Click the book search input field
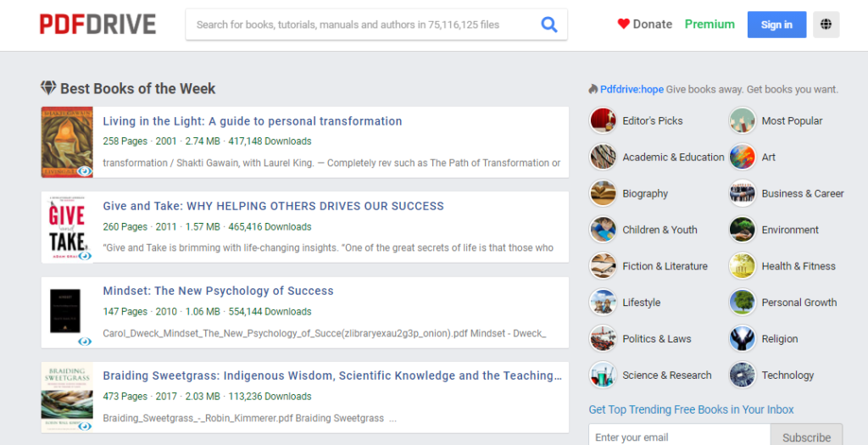The height and width of the screenshot is (445, 868). (x=363, y=25)
